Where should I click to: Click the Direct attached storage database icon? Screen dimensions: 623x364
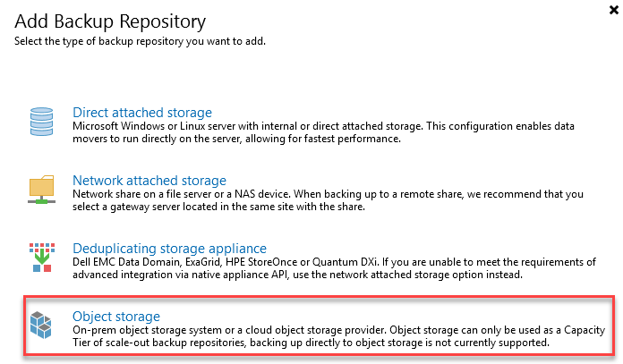(x=42, y=120)
